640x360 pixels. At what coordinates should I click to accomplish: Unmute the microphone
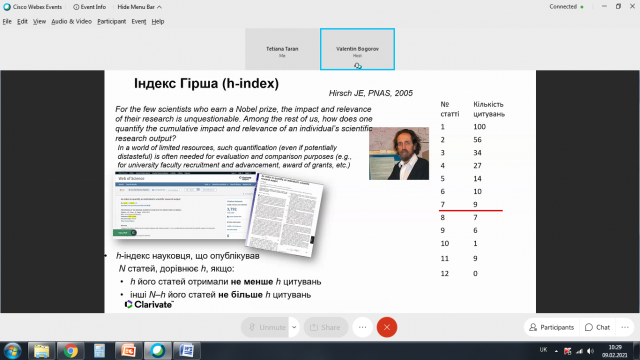coord(265,327)
